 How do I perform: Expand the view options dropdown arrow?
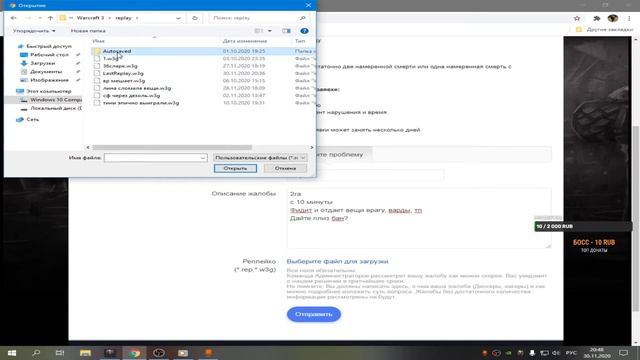(x=270, y=31)
